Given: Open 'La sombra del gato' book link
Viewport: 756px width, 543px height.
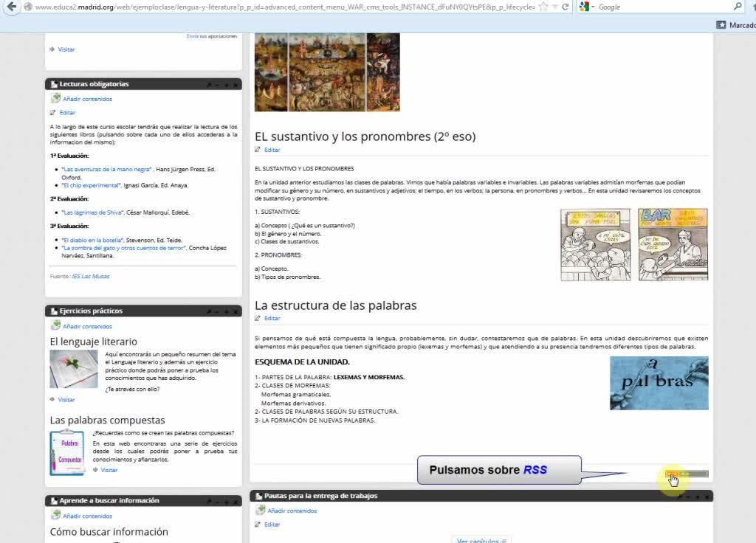Looking at the screenshot, I should pos(123,248).
